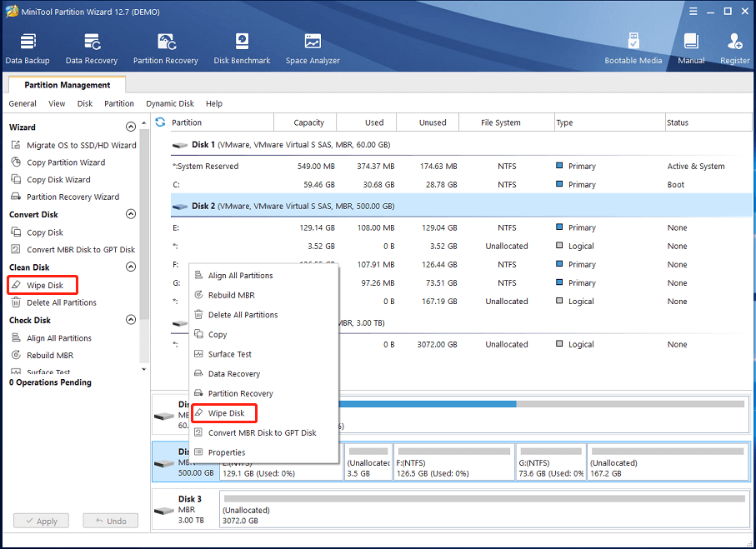Select the System Reserved partition row
This screenshot has width=756, height=549.
(x=462, y=167)
